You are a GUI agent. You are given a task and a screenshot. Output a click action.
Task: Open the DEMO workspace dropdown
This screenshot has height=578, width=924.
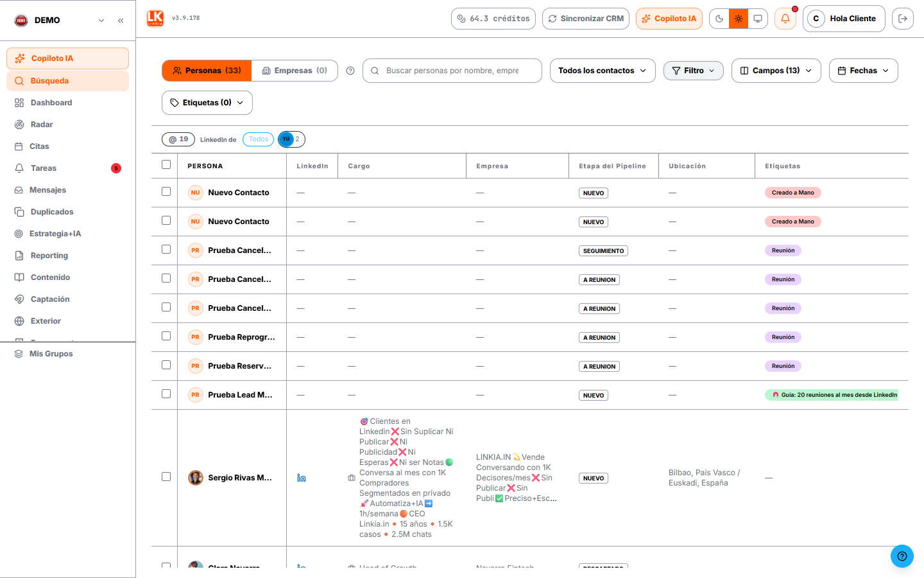[60, 21]
